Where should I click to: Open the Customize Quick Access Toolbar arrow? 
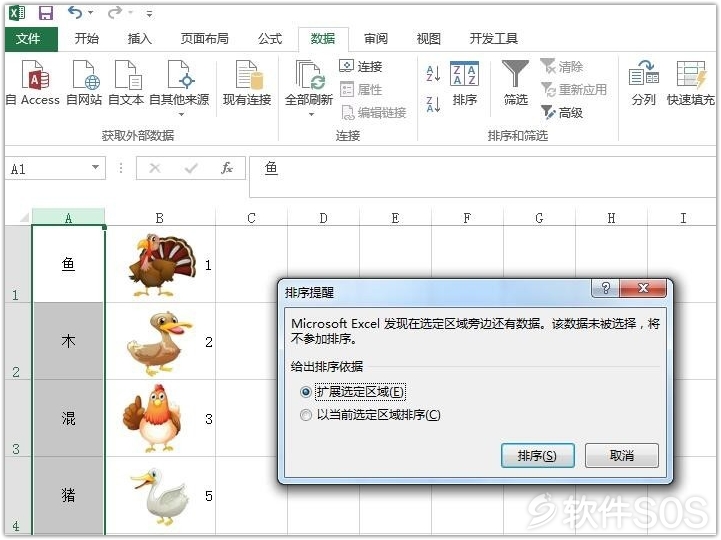click(x=149, y=14)
